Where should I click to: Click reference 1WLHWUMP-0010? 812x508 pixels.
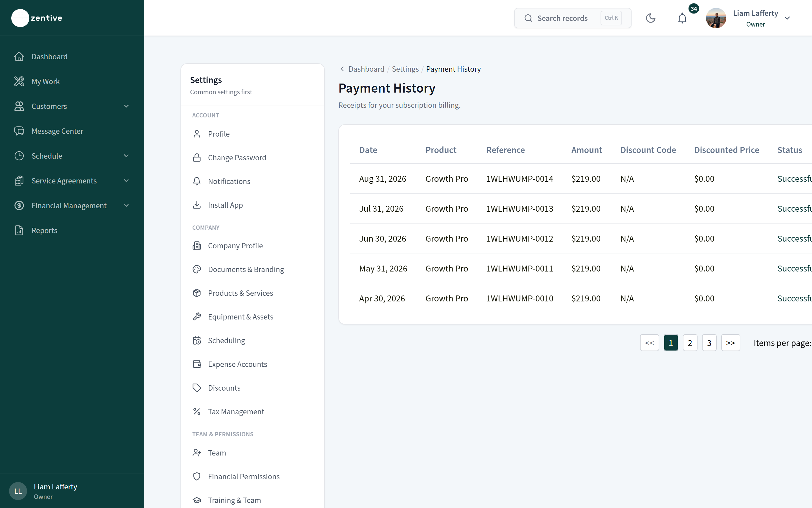[520, 298]
